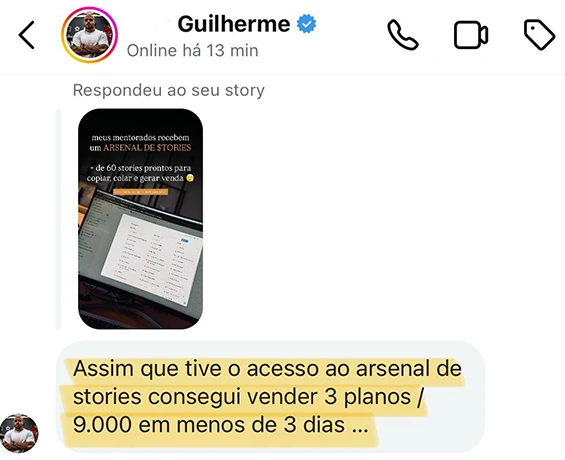Image resolution: width=565 pixels, height=460 pixels.
Task: Click the shocked emoji in the story preview
Action: [x=190, y=178]
